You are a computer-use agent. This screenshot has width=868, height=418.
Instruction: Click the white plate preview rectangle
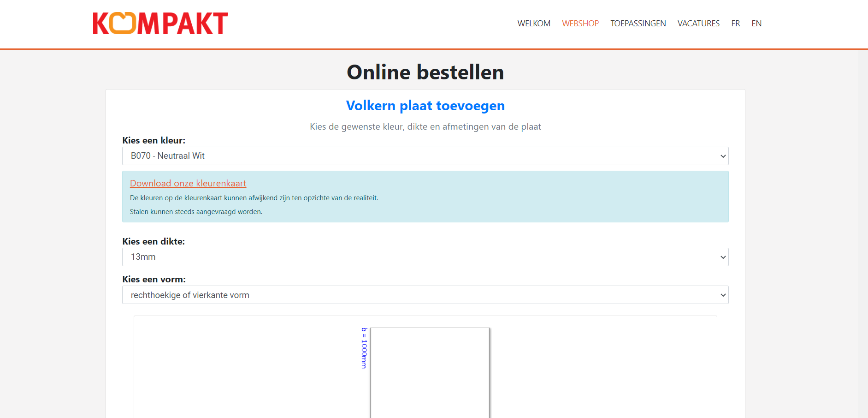(430, 373)
